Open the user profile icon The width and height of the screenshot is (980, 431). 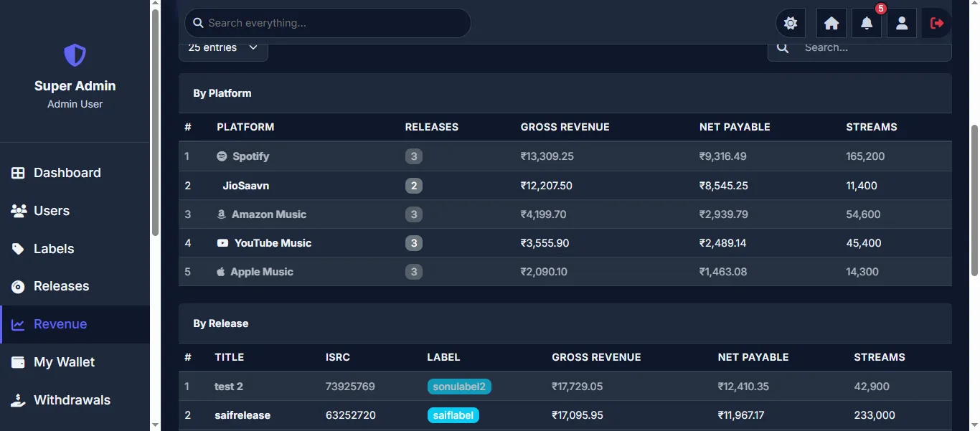click(902, 23)
